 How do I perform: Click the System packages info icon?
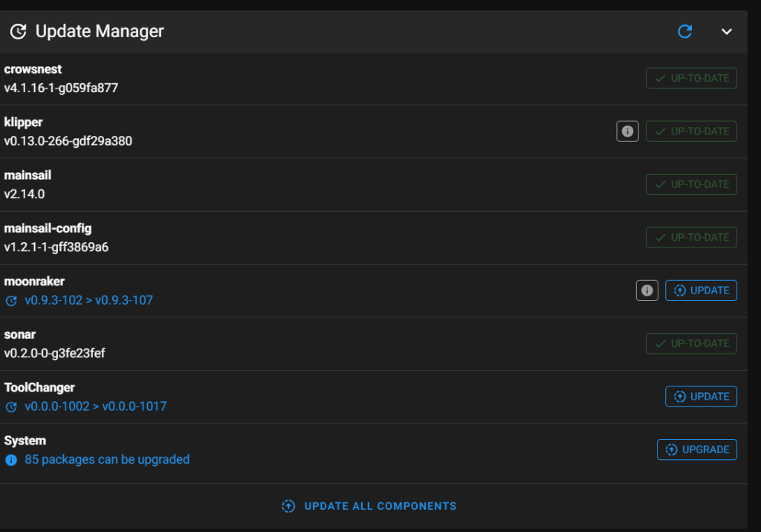tap(11, 460)
